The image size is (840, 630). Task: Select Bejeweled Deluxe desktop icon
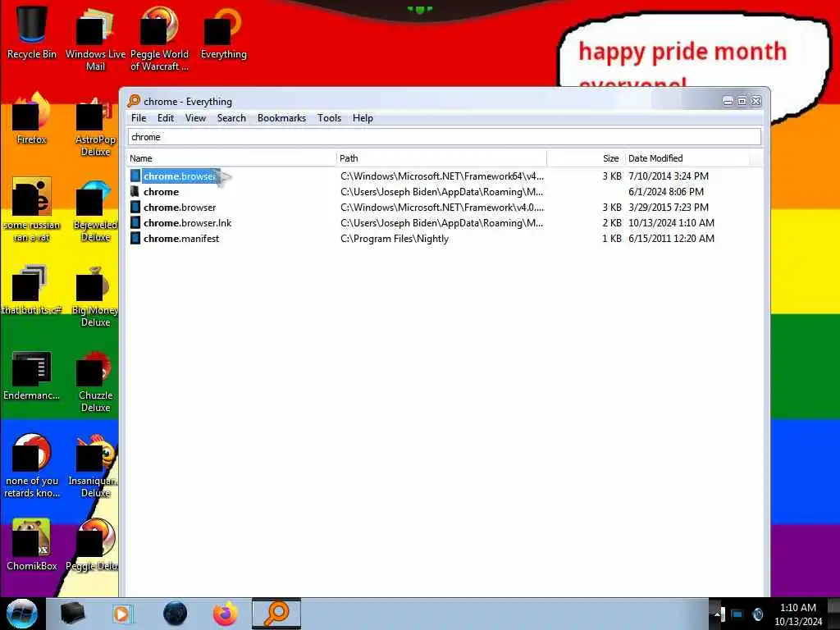95,210
